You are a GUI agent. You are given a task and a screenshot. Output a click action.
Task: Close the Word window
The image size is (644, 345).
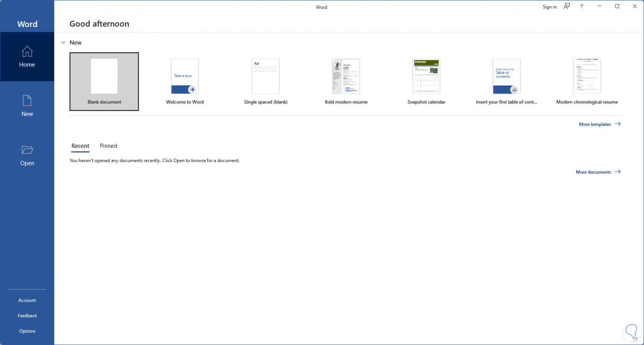pos(635,6)
